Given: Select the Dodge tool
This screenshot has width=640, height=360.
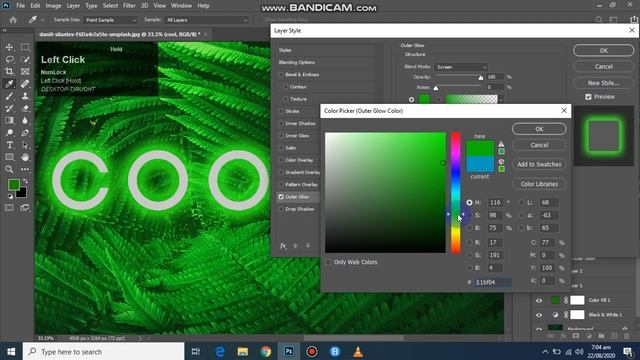Looking at the screenshot, I should point(9,133).
